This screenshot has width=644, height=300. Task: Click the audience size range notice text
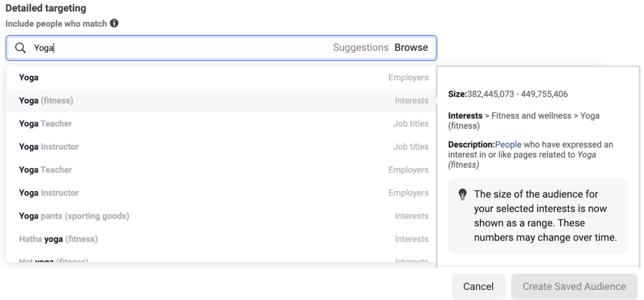click(x=545, y=216)
